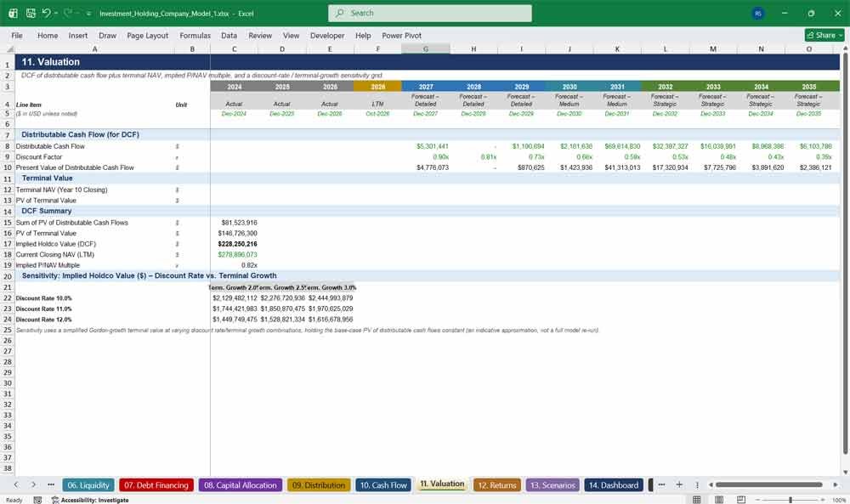This screenshot has width=850, height=504.
Task: Click the zoom in plus button
Action: 823,500
